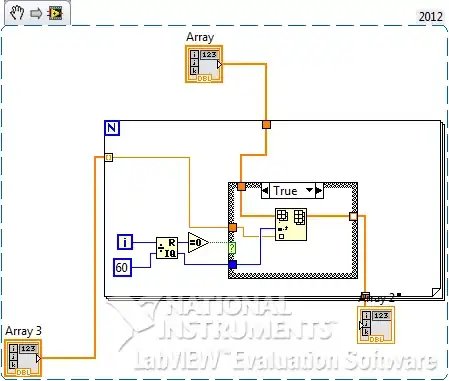The image size is (449, 381).
Task: Open the True case selector dropdown
Action: 310,190
